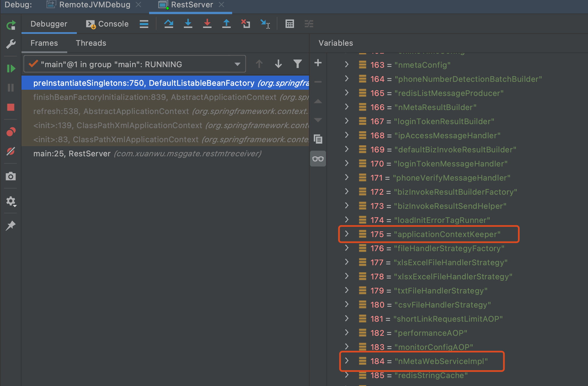Toggle Mute Breakpoints icon
The height and width of the screenshot is (386, 588).
point(11,151)
